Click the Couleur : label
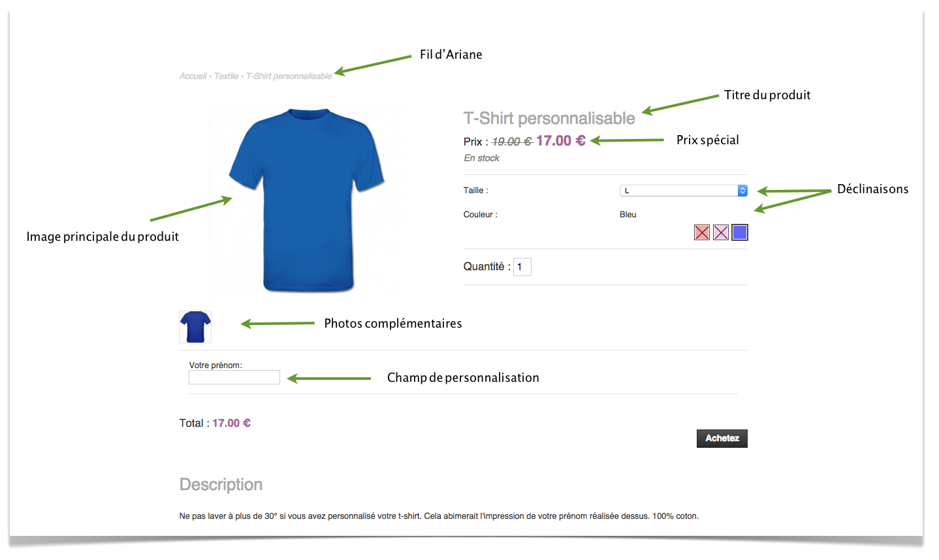The image size is (939, 560). click(481, 215)
